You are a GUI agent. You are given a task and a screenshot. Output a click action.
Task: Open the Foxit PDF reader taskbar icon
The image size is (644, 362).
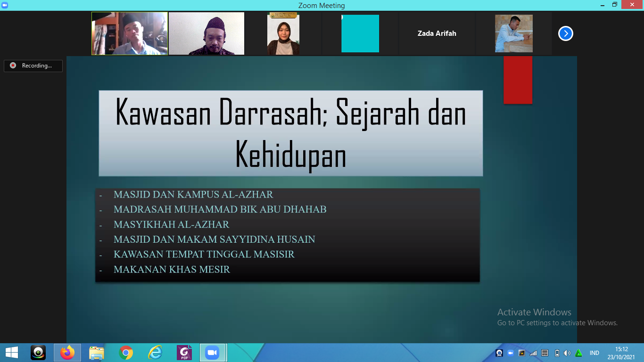(184, 353)
